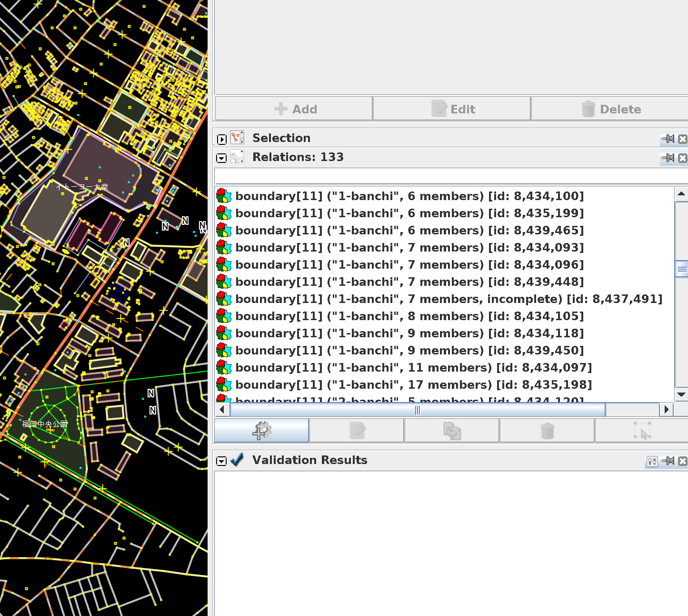This screenshot has height=616, width=688.
Task: Open Validation Results preferences icon
Action: [x=652, y=461]
